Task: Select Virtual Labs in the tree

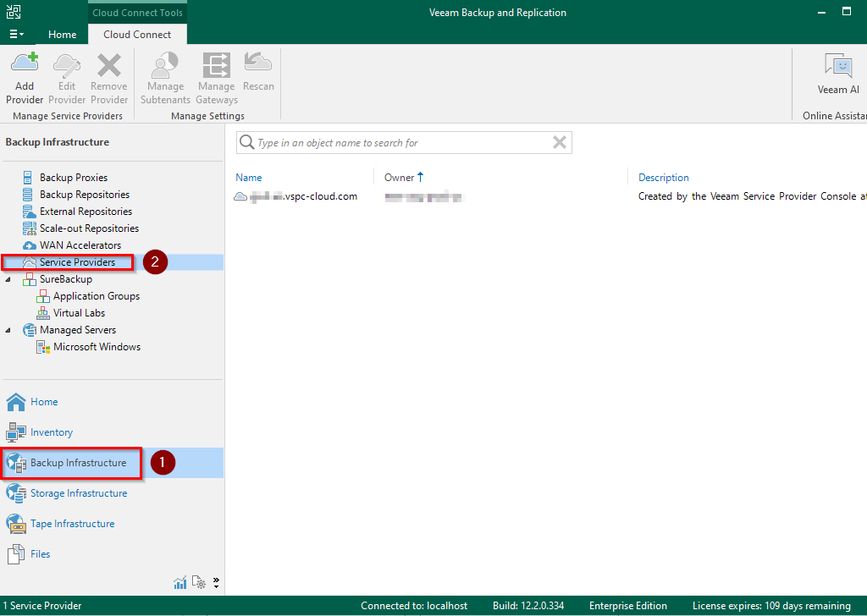Action: (79, 313)
